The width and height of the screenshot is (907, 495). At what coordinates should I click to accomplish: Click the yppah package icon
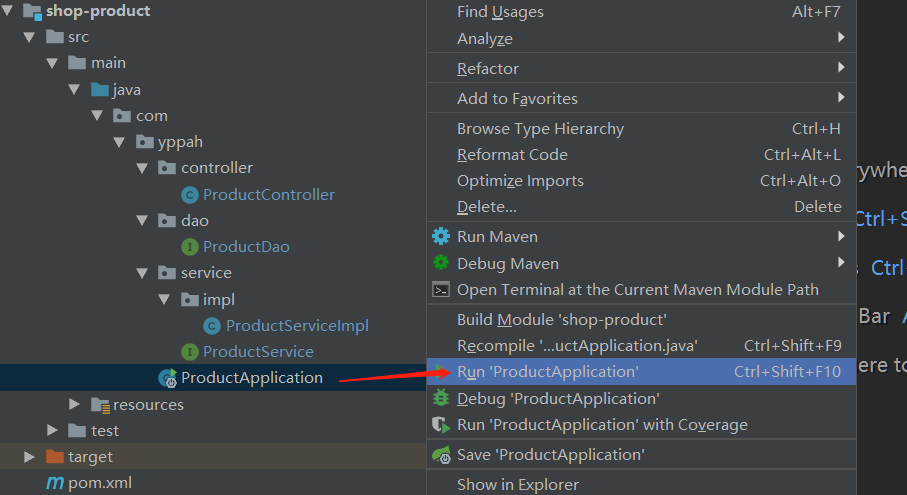tap(145, 142)
